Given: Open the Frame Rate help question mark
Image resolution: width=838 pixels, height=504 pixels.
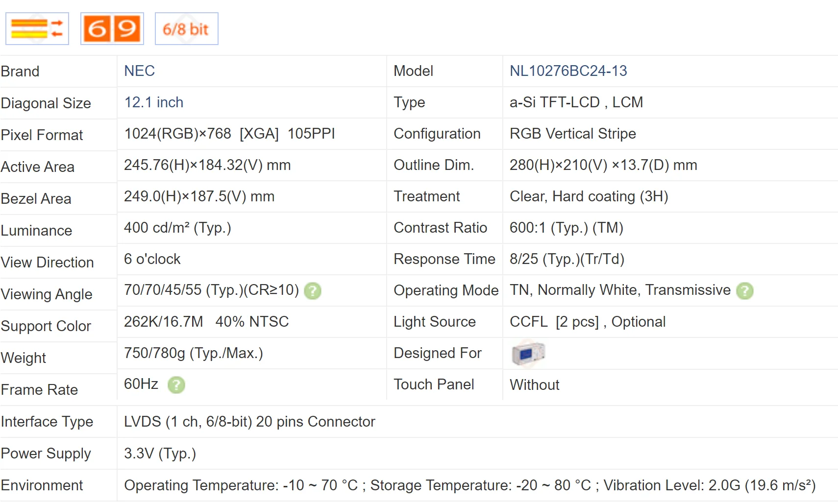Looking at the screenshot, I should (x=176, y=385).
